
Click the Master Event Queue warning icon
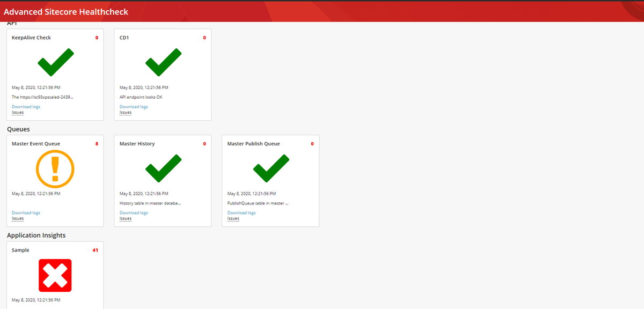point(55,168)
